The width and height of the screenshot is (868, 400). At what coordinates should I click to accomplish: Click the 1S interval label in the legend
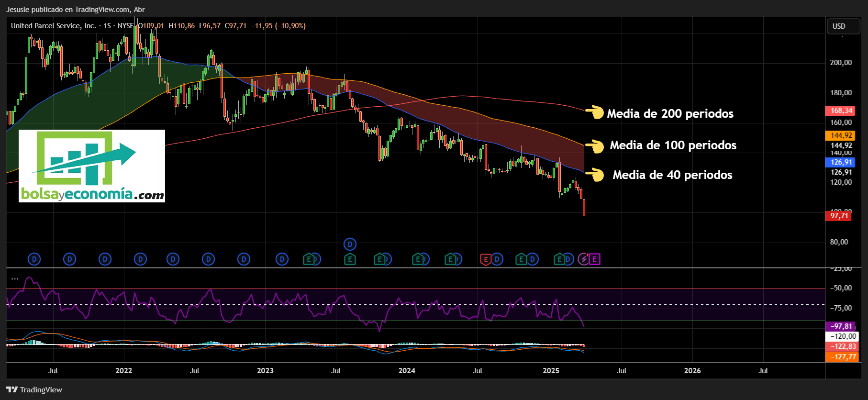coord(107,26)
